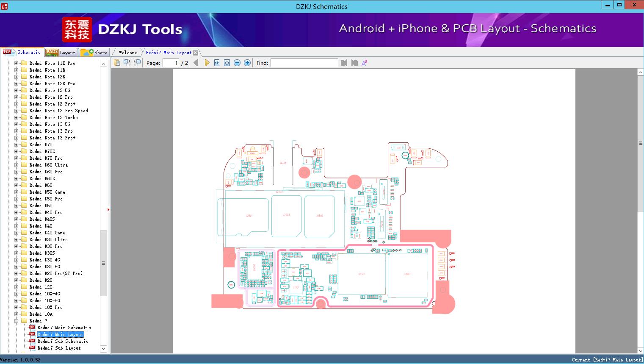Switch to the Welcome document tab
The width and height of the screenshot is (644, 364).
tap(128, 53)
